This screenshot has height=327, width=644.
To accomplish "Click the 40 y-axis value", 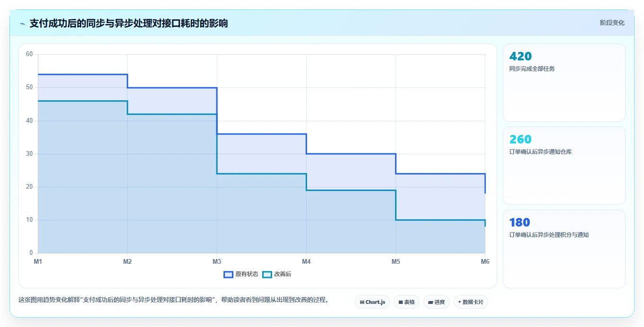I will (29, 121).
